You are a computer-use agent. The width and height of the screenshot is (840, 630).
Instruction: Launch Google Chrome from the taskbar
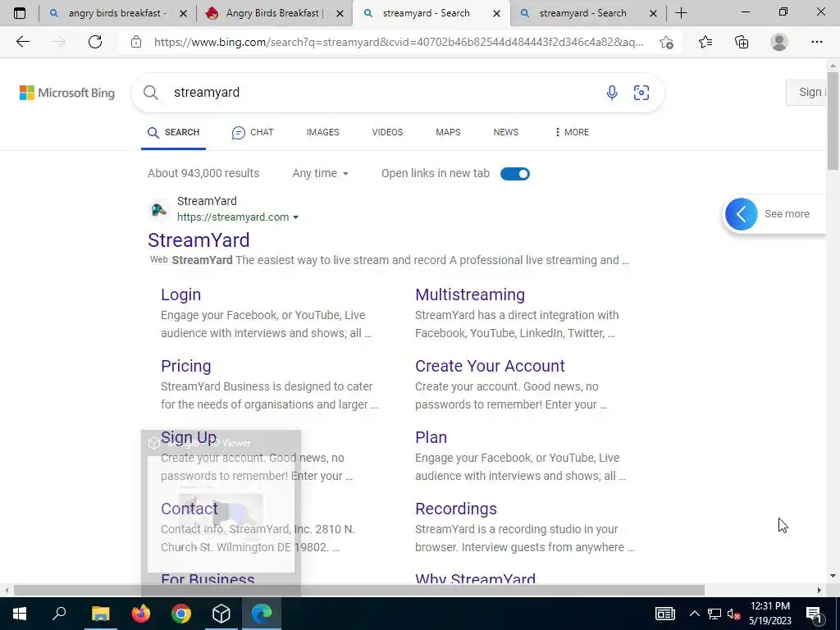(x=181, y=614)
